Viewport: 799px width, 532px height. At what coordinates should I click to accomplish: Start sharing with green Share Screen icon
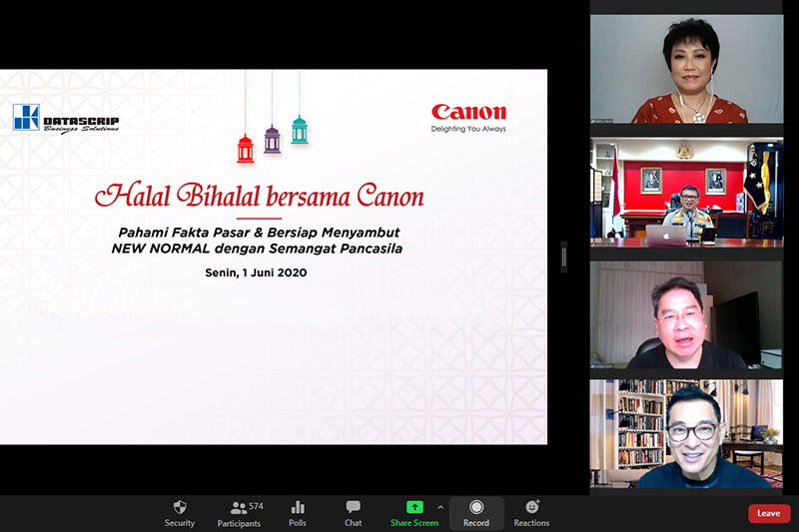(x=414, y=507)
